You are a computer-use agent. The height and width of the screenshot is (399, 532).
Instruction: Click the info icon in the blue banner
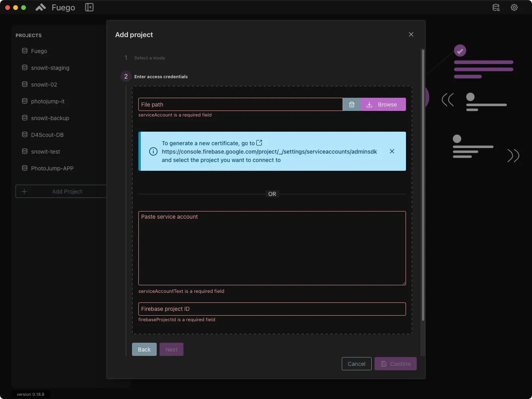[x=153, y=151]
